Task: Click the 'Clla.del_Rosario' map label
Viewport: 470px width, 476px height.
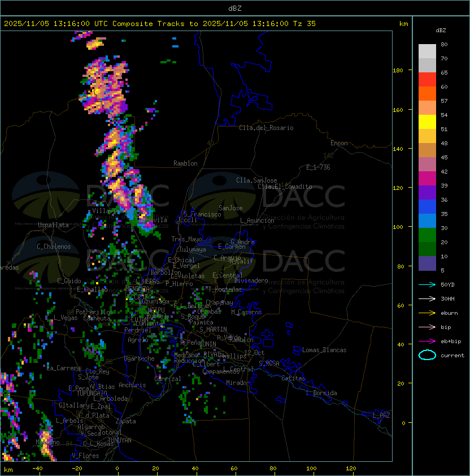Action: click(x=266, y=128)
